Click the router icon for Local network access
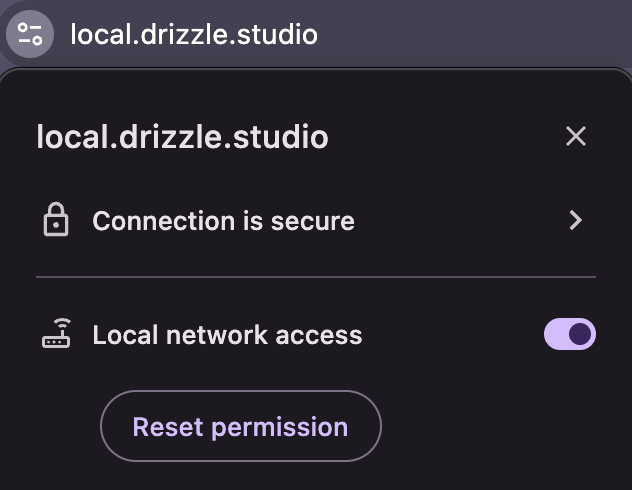Screen dimensions: 632x490 [56, 334]
